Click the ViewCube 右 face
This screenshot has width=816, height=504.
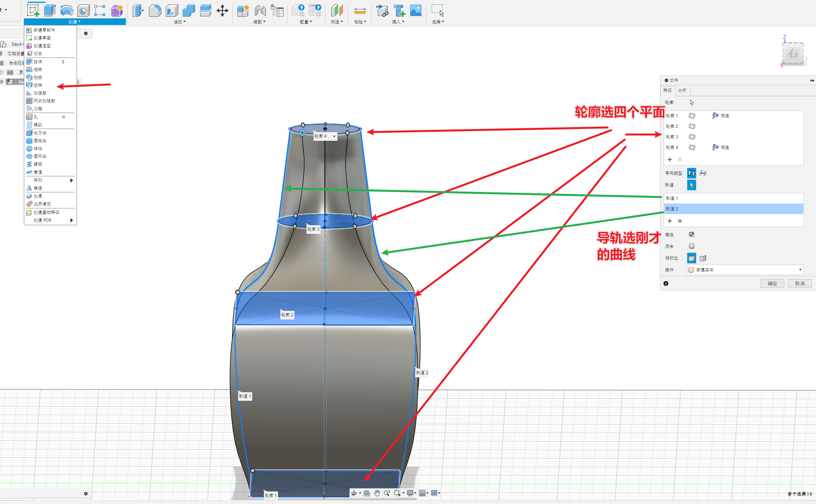793,53
